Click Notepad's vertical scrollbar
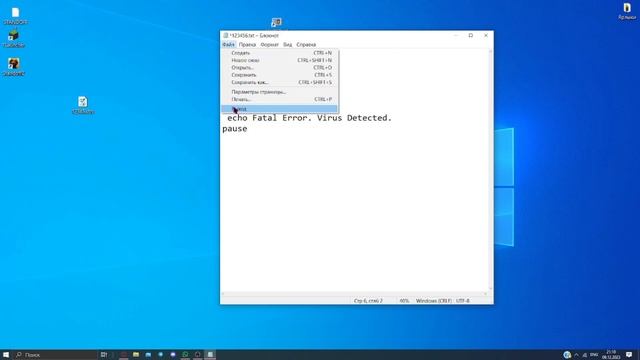The height and width of the screenshot is (360, 640). click(x=491, y=170)
